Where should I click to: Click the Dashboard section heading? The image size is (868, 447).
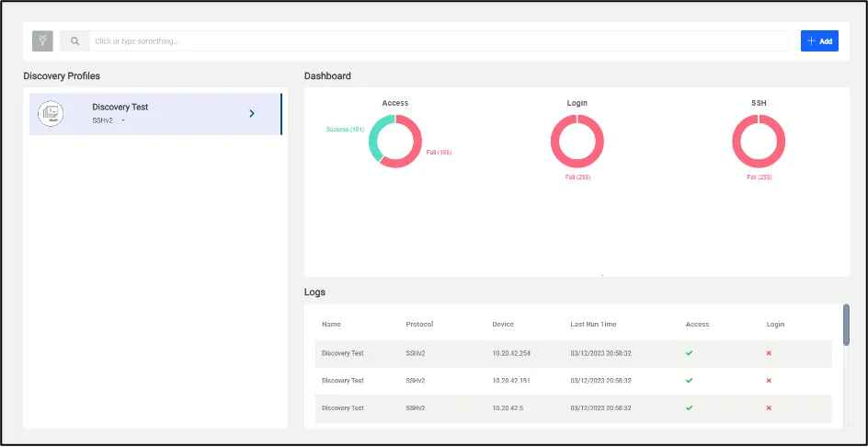(x=327, y=76)
